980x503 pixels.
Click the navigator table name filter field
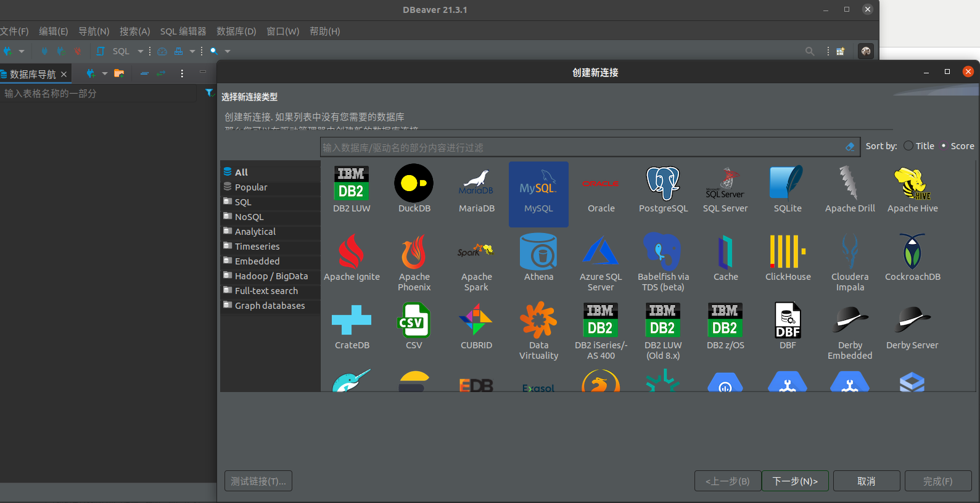click(99, 94)
